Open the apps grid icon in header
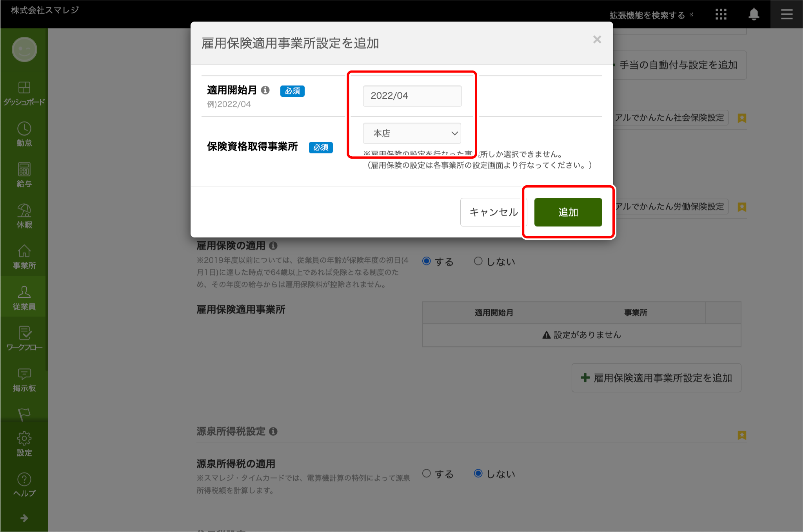The image size is (803, 532). tap(721, 14)
